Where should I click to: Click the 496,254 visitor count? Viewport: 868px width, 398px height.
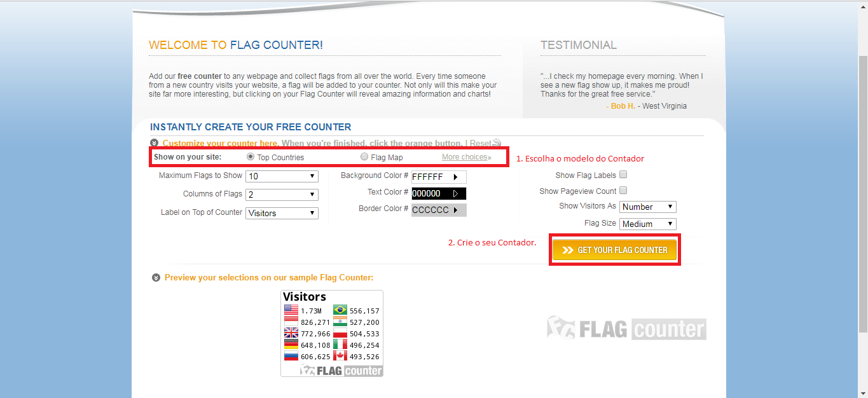364,345
